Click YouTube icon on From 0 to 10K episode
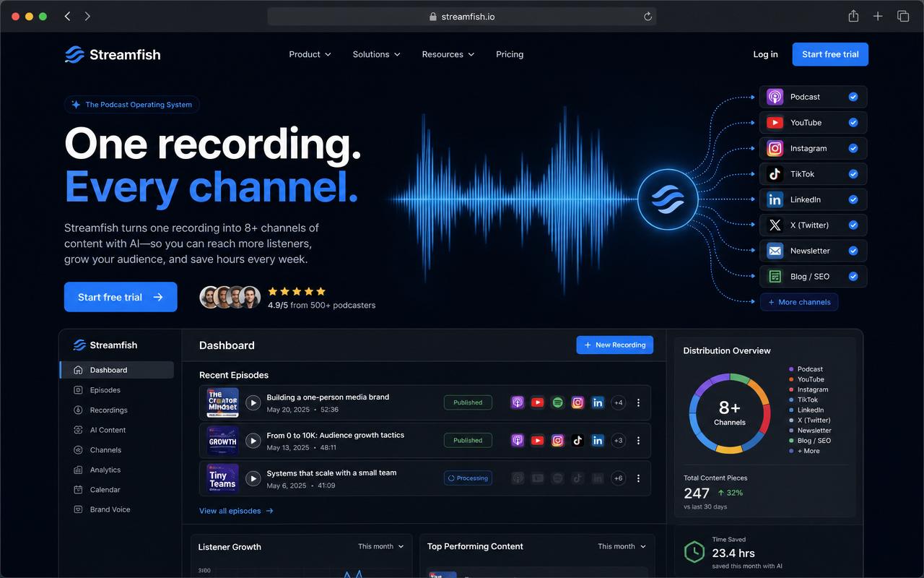The height and width of the screenshot is (578, 924). point(537,440)
